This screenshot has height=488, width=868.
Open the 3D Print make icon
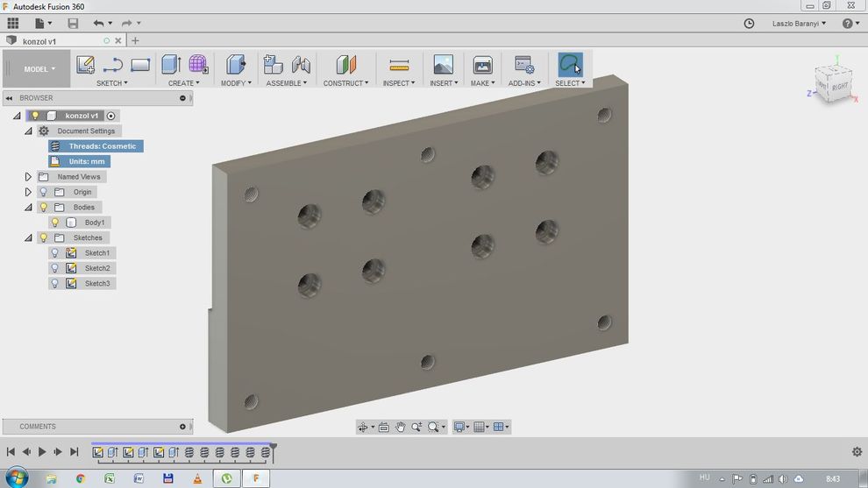pos(482,65)
